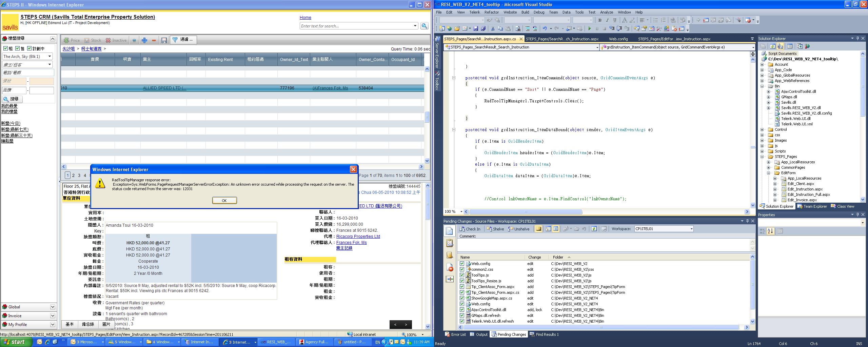
Task: Expand the Account folder in Solution Explorer
Action: pyautogui.click(x=763, y=64)
